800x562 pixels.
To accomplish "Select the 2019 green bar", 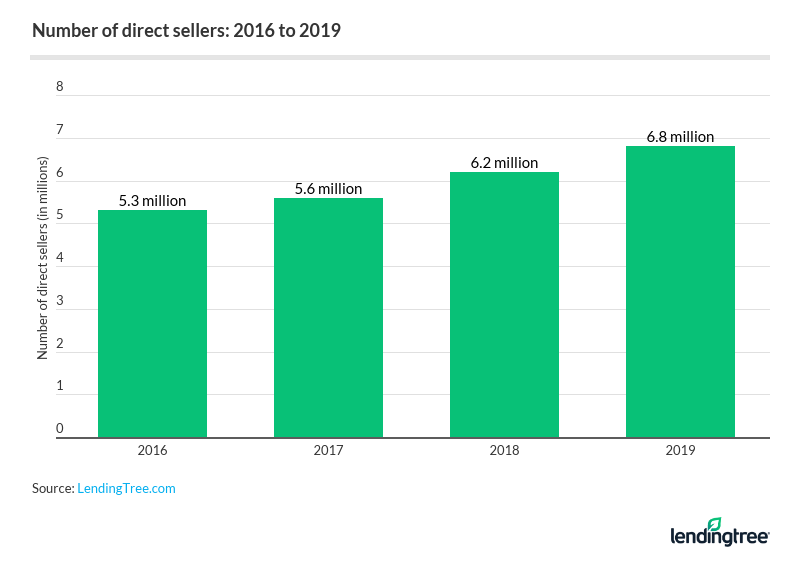I will pos(680,291).
